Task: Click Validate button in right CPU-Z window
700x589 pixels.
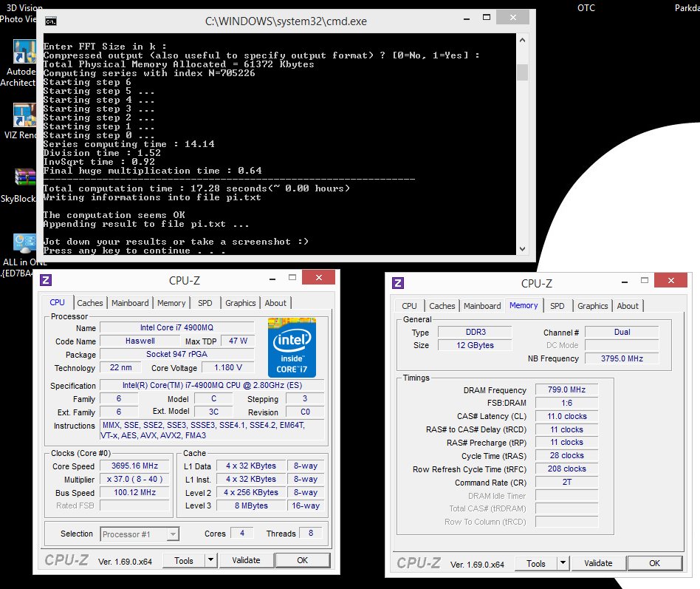Action: pyautogui.click(x=598, y=564)
